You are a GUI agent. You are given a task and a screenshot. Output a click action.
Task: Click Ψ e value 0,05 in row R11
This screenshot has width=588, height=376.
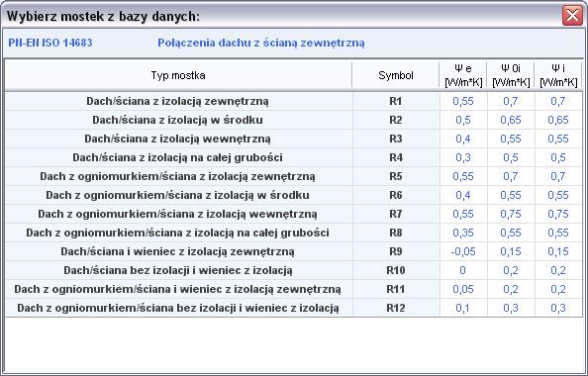click(463, 289)
